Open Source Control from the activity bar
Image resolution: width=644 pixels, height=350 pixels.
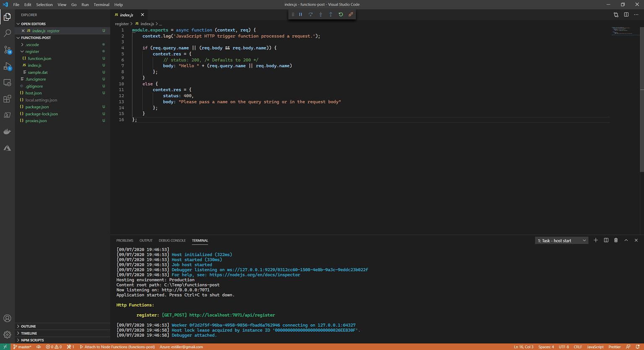tap(7, 50)
